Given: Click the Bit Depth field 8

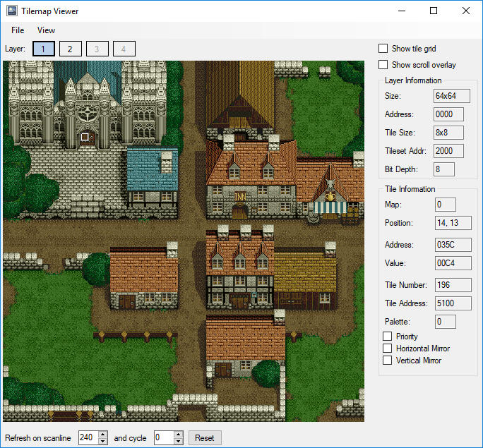Looking at the screenshot, I should coord(444,169).
